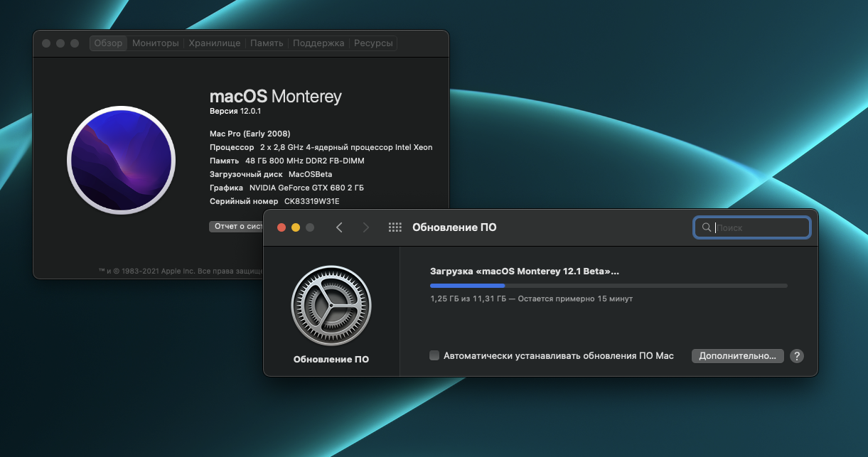Click the 2 x 2,8 GHz processor text

[346, 147]
